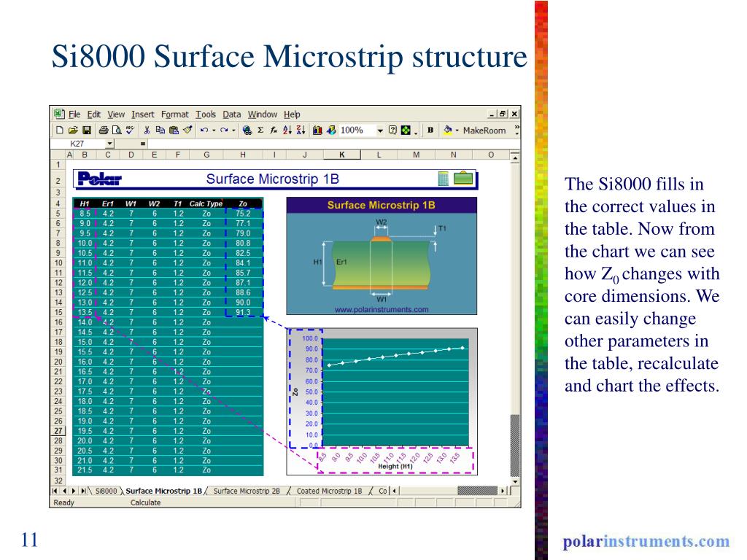This screenshot has width=747, height=560.
Task: Click the Print icon
Action: (x=104, y=130)
